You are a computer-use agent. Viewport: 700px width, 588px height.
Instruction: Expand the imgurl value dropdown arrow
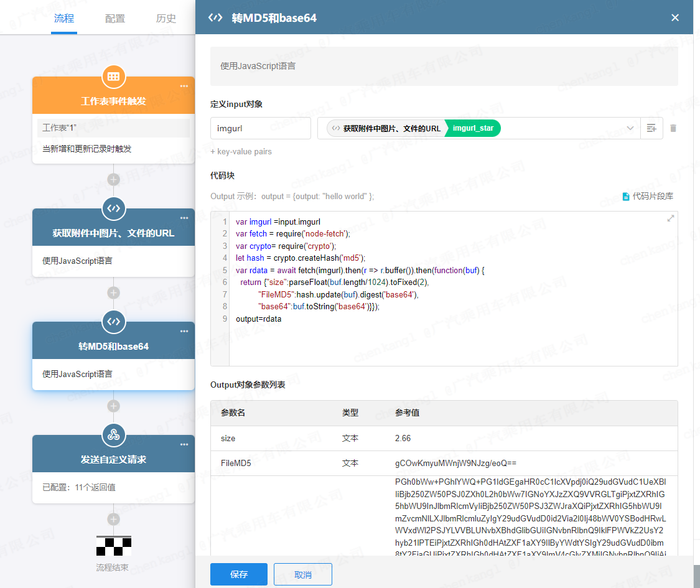point(630,128)
